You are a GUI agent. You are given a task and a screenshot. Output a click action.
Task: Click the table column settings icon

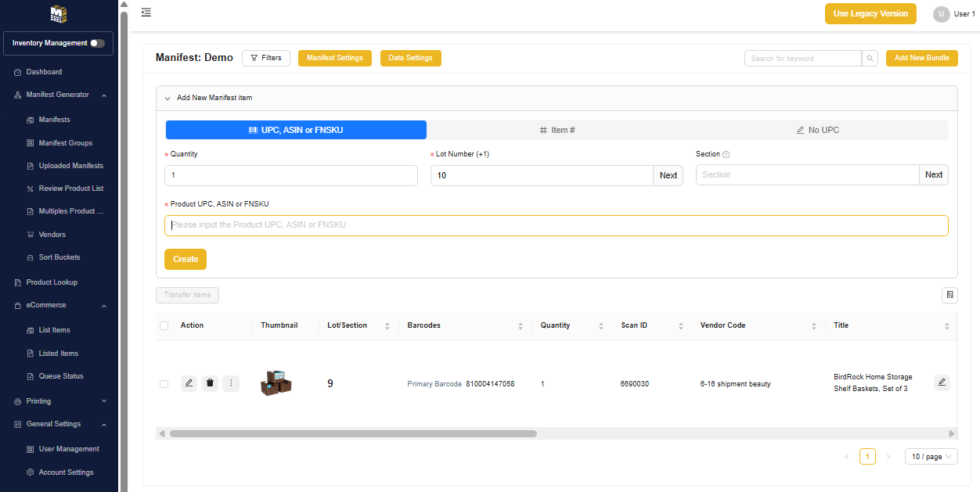949,295
